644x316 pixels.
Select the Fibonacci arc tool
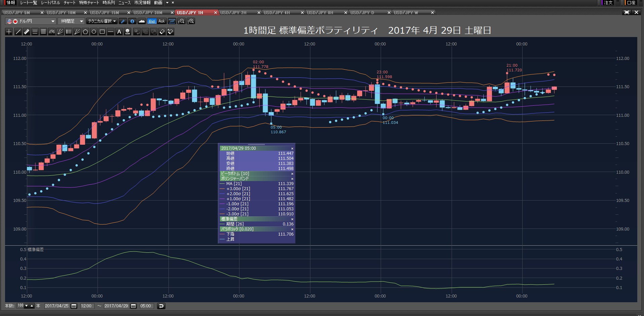(x=52, y=32)
